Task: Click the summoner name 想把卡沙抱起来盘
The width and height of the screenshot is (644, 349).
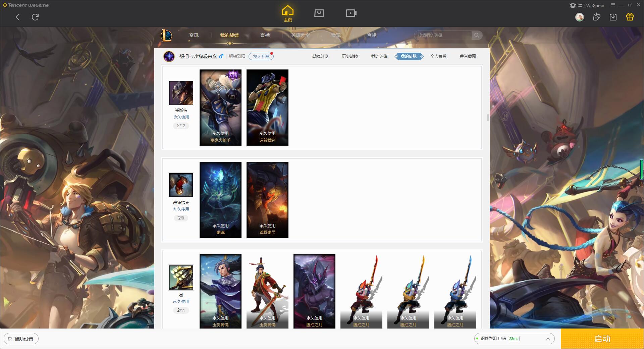Action: tap(198, 56)
